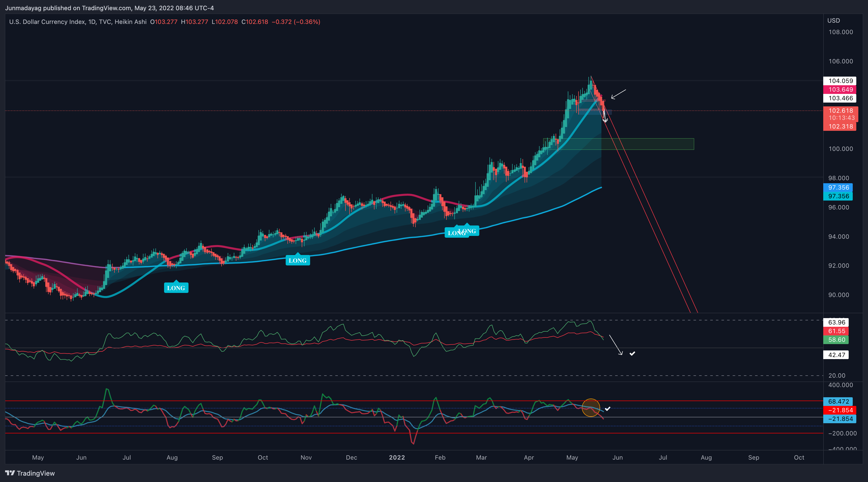Click the countdown timer 10:13:43
The image size is (868, 482).
(841, 118)
